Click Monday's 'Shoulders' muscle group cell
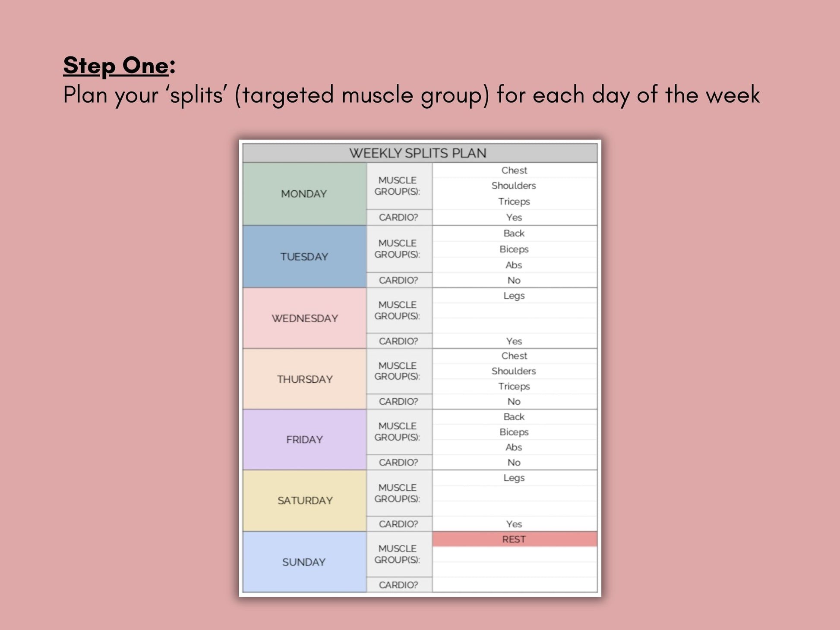The width and height of the screenshot is (840, 630). (x=514, y=186)
